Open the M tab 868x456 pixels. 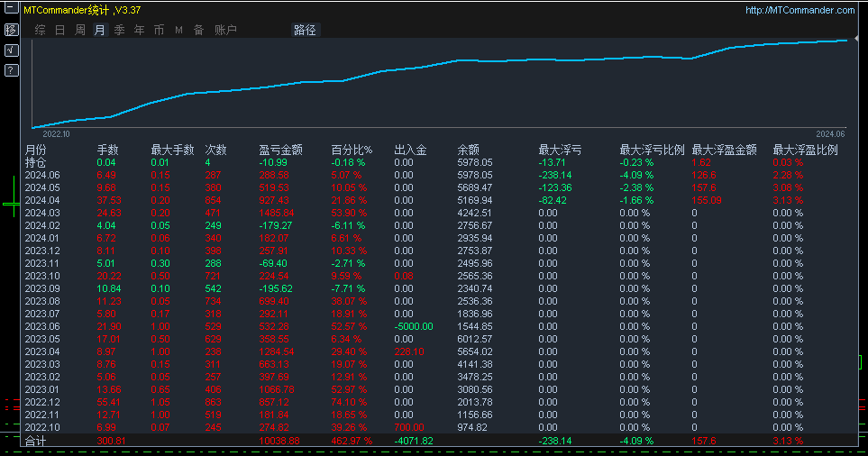tap(178, 30)
